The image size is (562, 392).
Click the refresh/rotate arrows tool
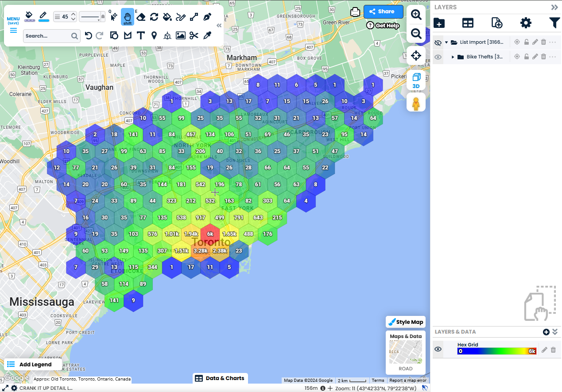coord(154,17)
